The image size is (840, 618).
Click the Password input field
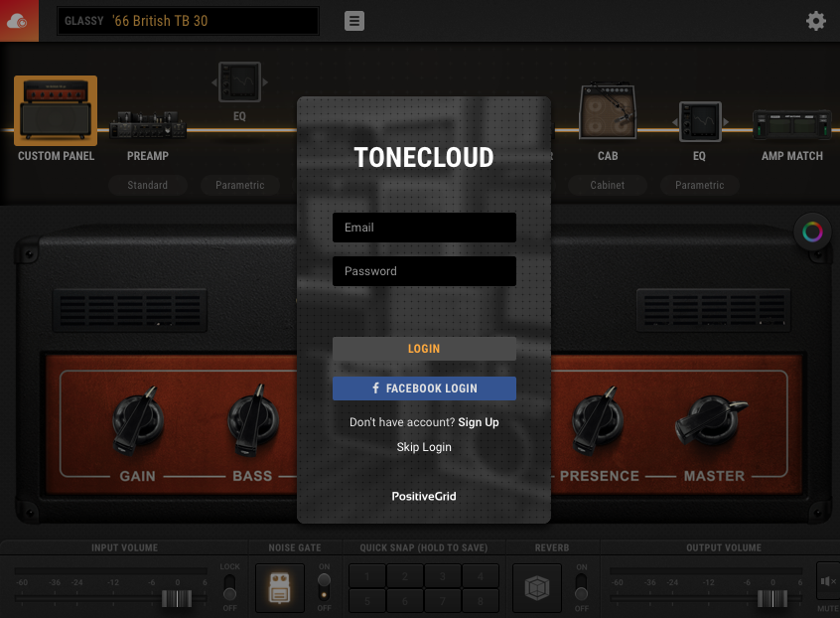424,271
